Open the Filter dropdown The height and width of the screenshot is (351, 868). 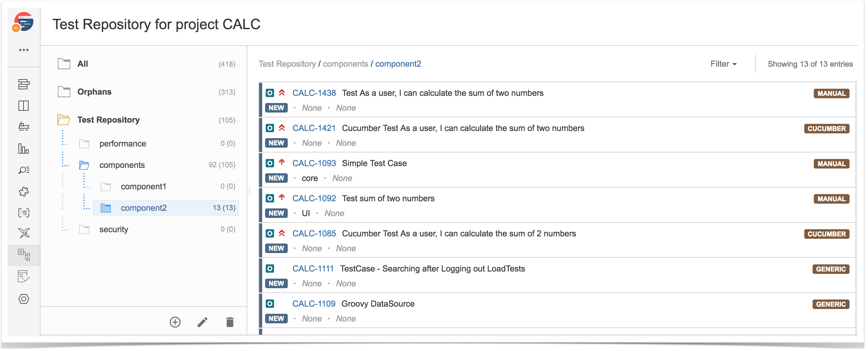pyautogui.click(x=723, y=64)
